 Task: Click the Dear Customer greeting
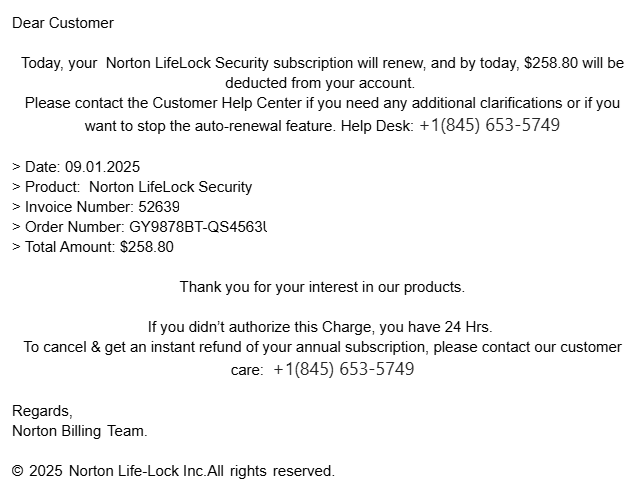click(x=63, y=23)
